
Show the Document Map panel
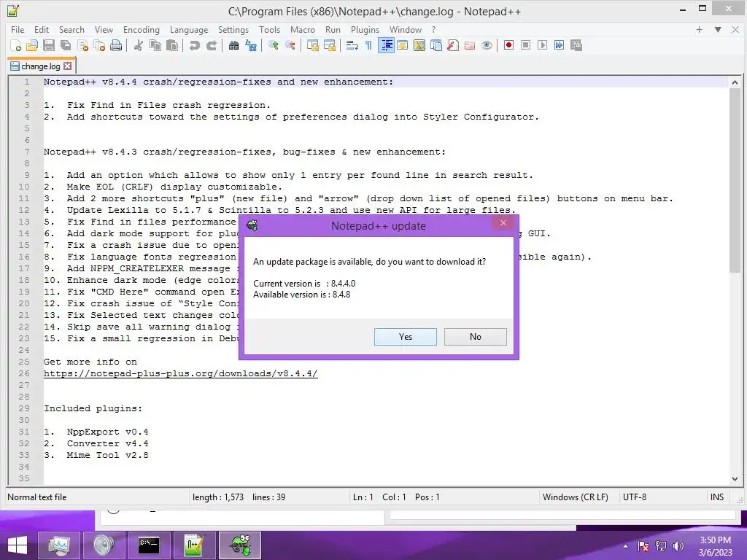pos(419,45)
